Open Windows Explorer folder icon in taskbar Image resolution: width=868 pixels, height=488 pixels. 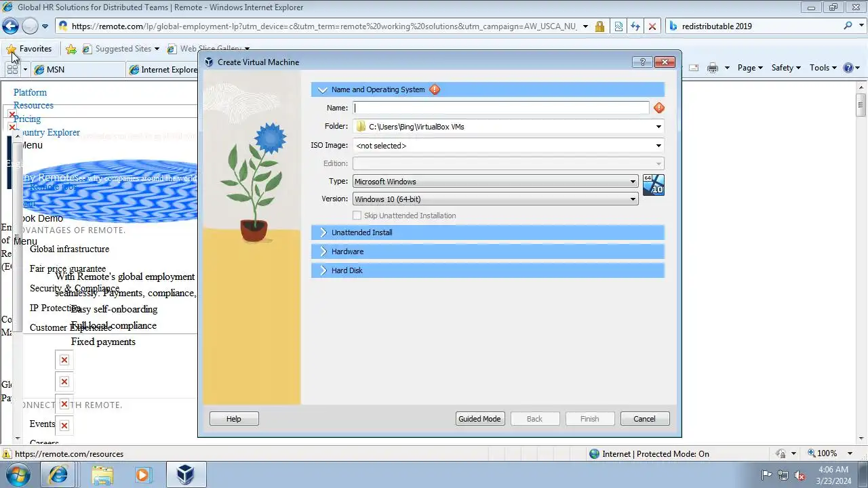click(x=102, y=474)
